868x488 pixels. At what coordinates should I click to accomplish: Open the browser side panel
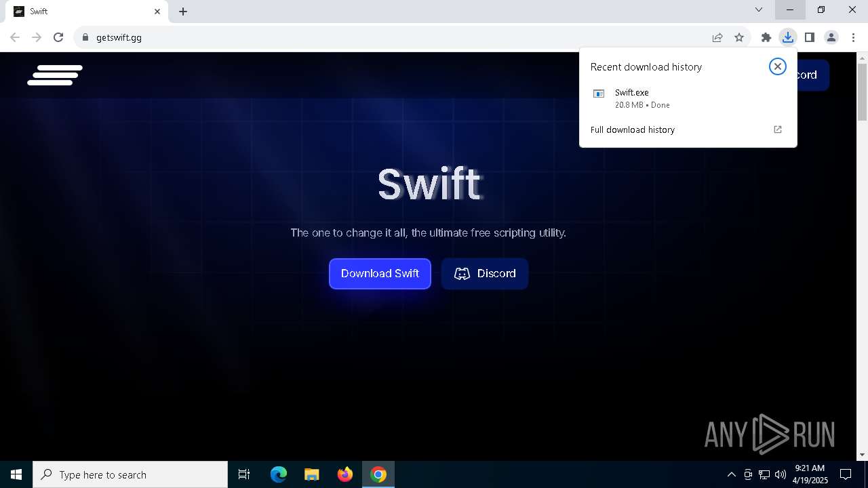tap(810, 37)
